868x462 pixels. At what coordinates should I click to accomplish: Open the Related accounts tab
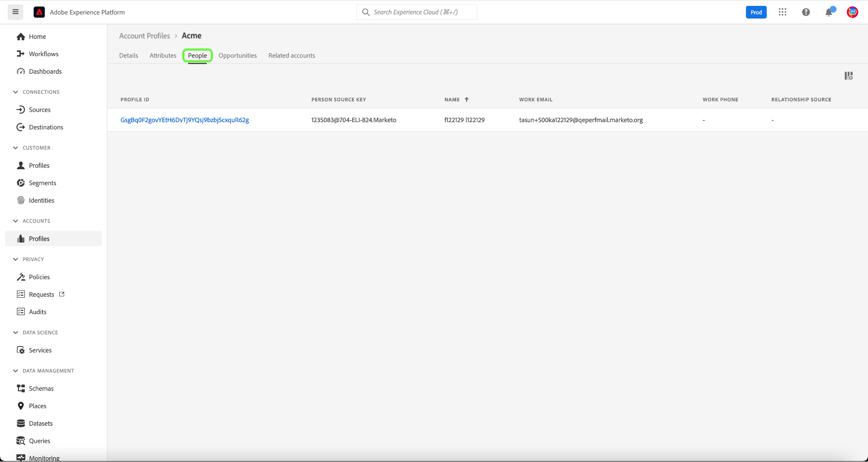click(x=292, y=56)
